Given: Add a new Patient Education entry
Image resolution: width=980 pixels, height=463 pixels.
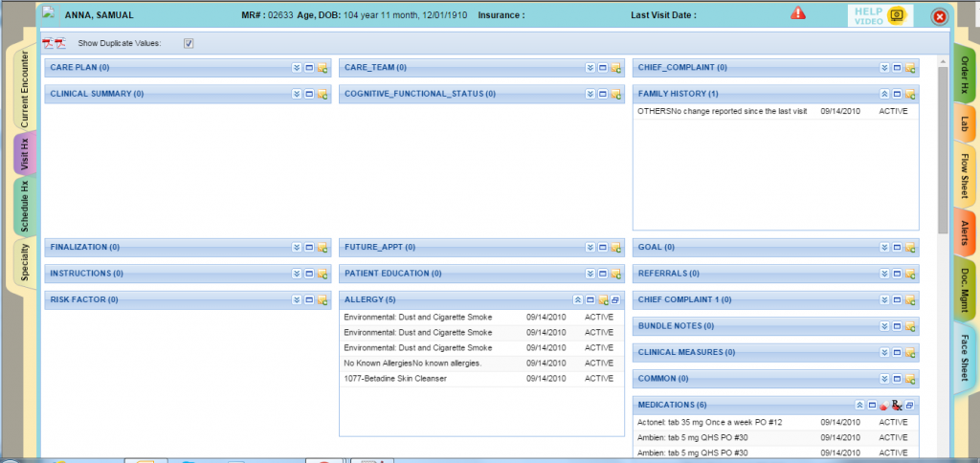Looking at the screenshot, I should tap(615, 274).
